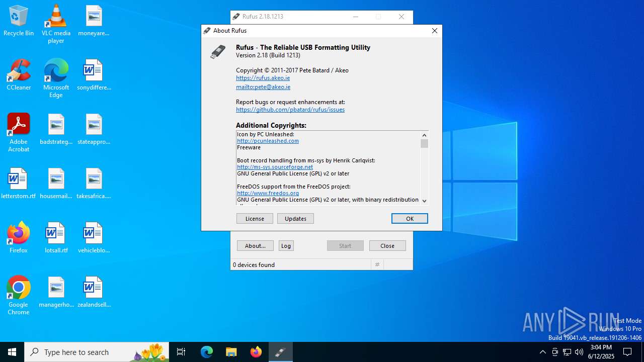Click '0 devices found' status text

coord(254,264)
